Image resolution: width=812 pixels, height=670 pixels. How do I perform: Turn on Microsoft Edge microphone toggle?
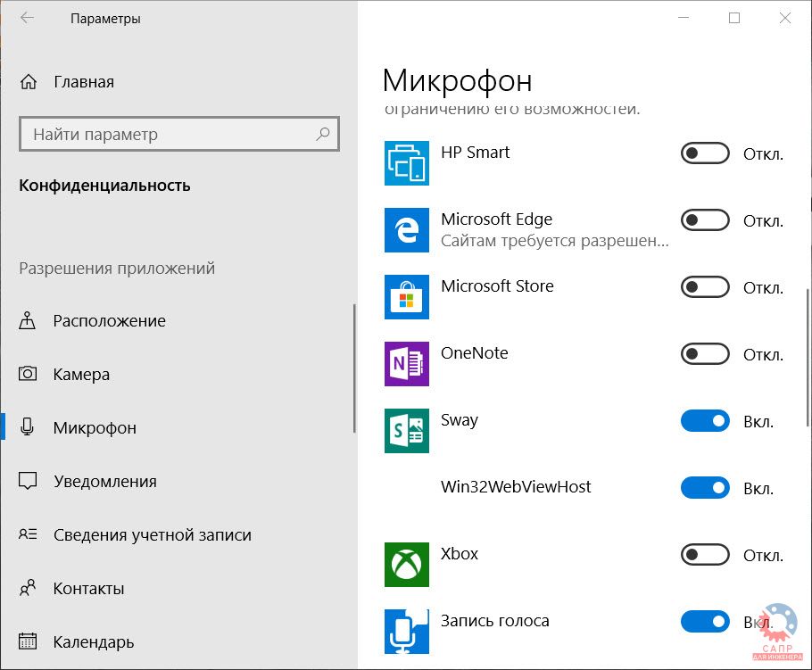(x=705, y=220)
